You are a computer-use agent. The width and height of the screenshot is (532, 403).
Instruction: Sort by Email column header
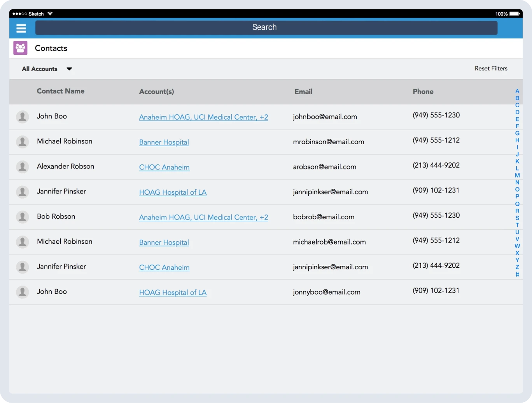coord(303,92)
